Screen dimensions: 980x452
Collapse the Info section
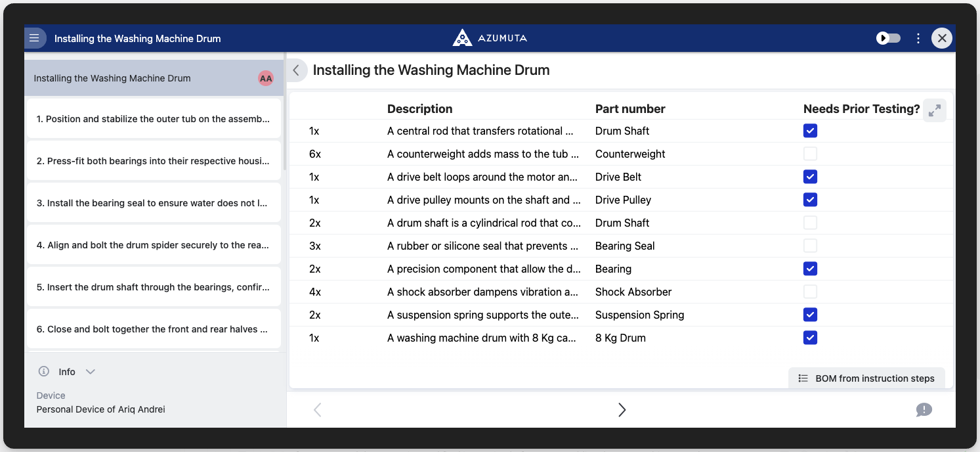(91, 371)
